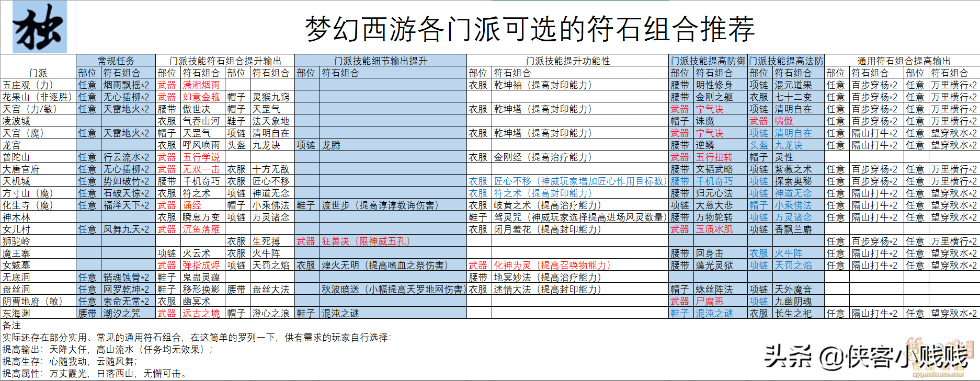The height and width of the screenshot is (381, 980).
Task: Select the 女儿村 row label
Action: click(x=38, y=229)
